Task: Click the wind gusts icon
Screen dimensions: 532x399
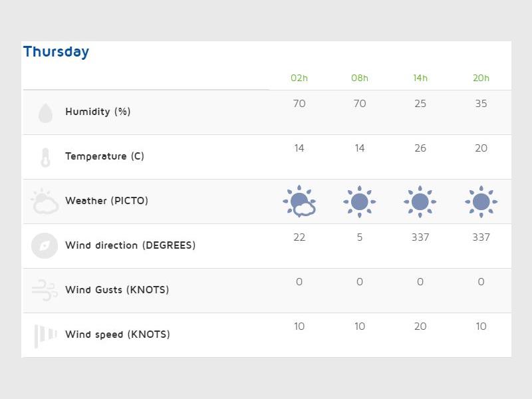Action: [45, 290]
